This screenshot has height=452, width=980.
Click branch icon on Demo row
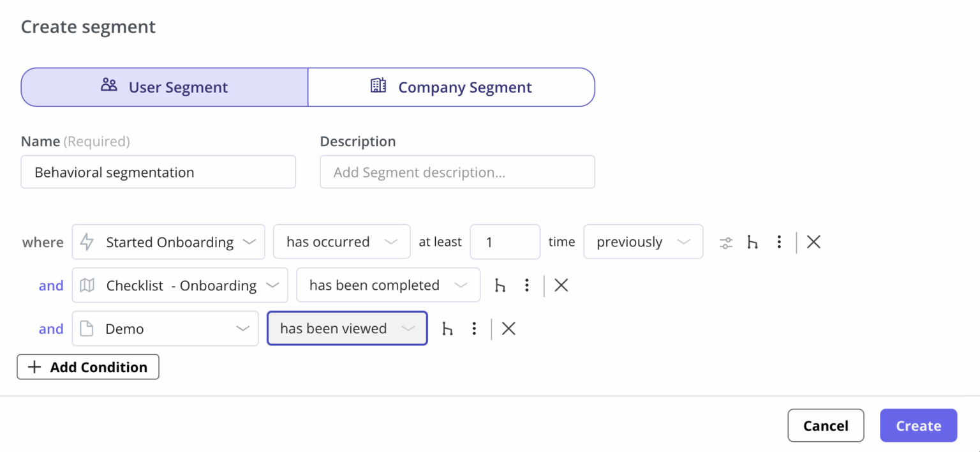pos(448,329)
